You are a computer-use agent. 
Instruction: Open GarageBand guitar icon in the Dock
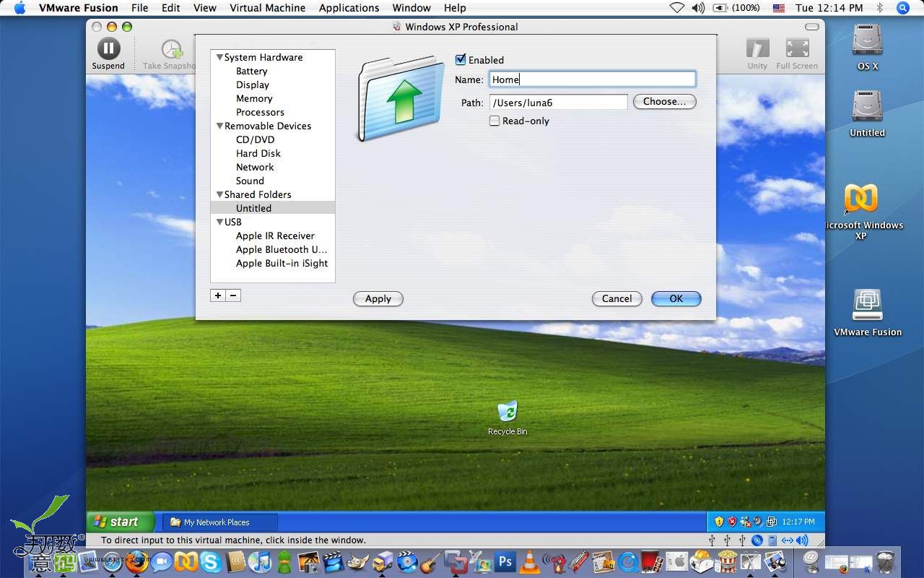pyautogui.click(x=431, y=561)
